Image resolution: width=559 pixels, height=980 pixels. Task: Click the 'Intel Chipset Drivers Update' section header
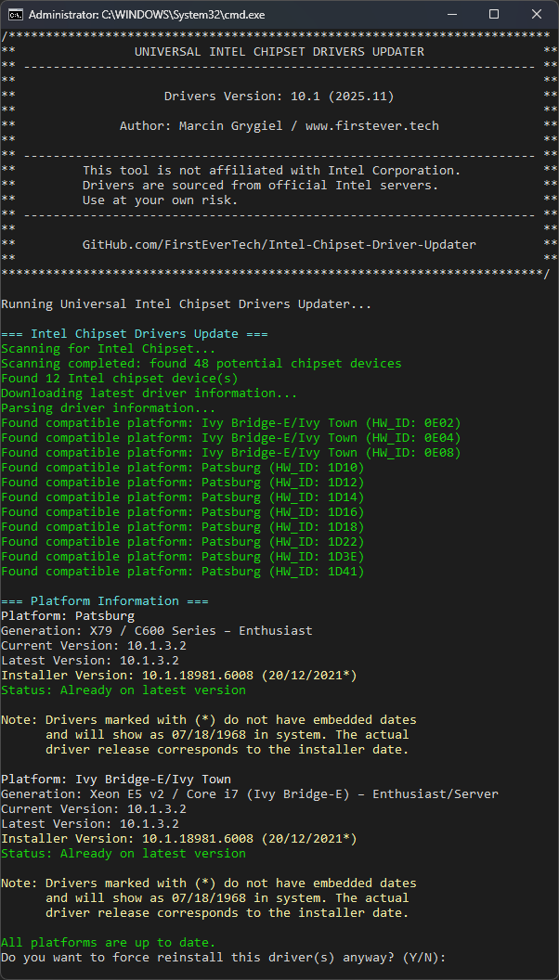click(x=135, y=333)
